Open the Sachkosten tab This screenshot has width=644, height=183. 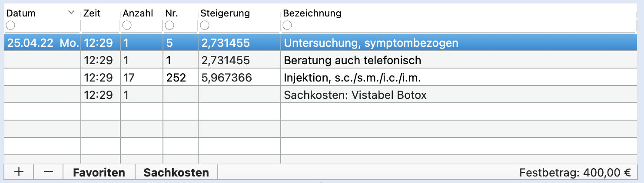pyautogui.click(x=176, y=172)
